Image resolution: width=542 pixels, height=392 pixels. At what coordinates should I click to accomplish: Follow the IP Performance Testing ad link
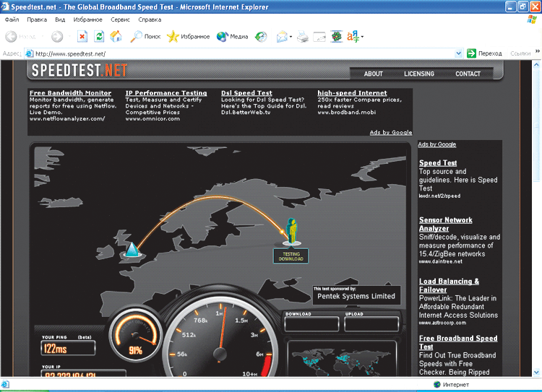click(166, 93)
